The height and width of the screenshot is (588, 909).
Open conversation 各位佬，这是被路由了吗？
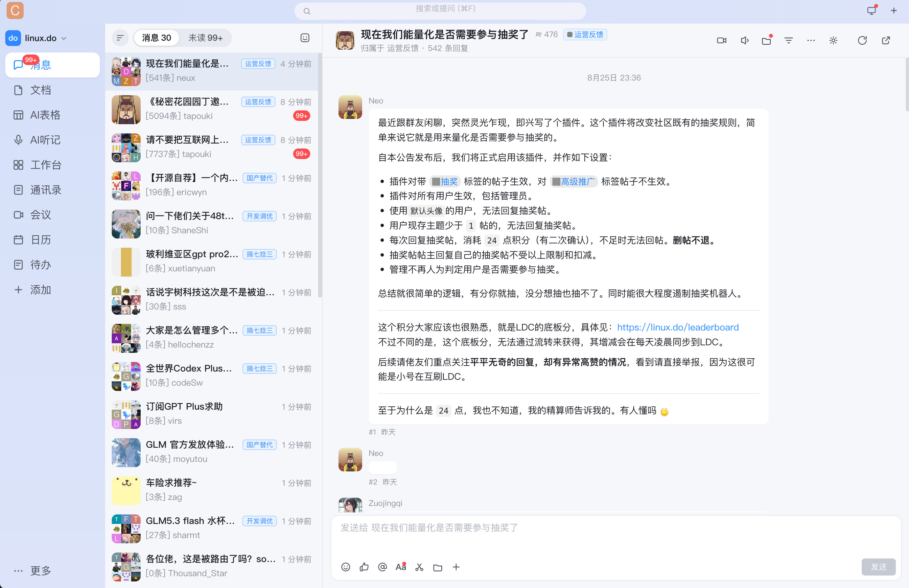coord(212,566)
